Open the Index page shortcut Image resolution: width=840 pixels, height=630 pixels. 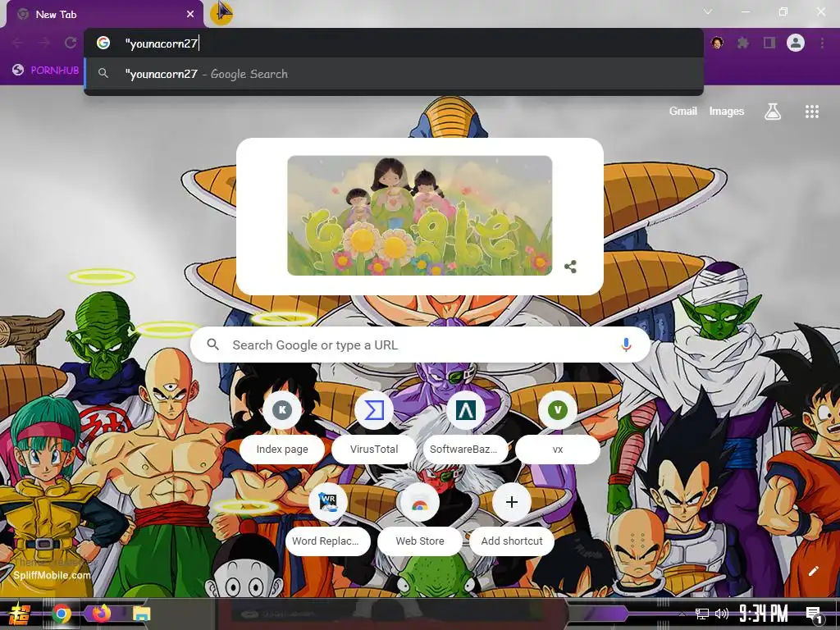[282, 427]
